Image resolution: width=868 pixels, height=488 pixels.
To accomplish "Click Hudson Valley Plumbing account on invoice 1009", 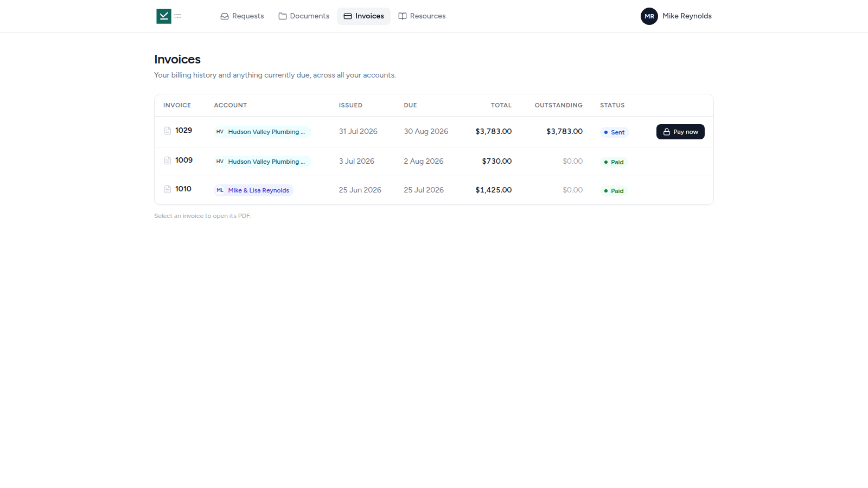I will point(262,162).
